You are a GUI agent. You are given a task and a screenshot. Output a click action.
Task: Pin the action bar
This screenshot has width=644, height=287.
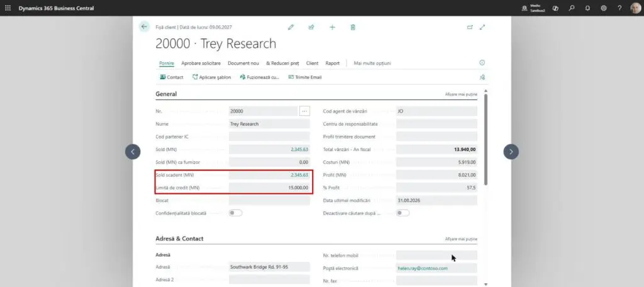[x=482, y=77]
